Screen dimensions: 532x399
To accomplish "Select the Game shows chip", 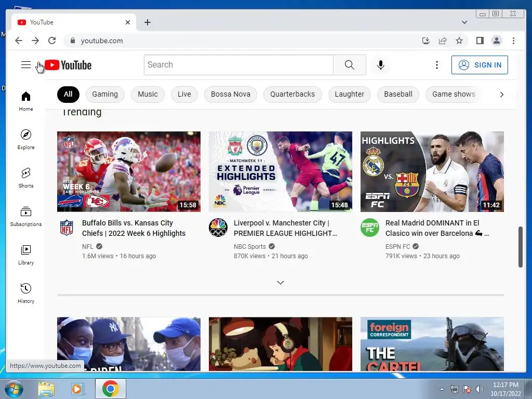I will pos(454,95).
